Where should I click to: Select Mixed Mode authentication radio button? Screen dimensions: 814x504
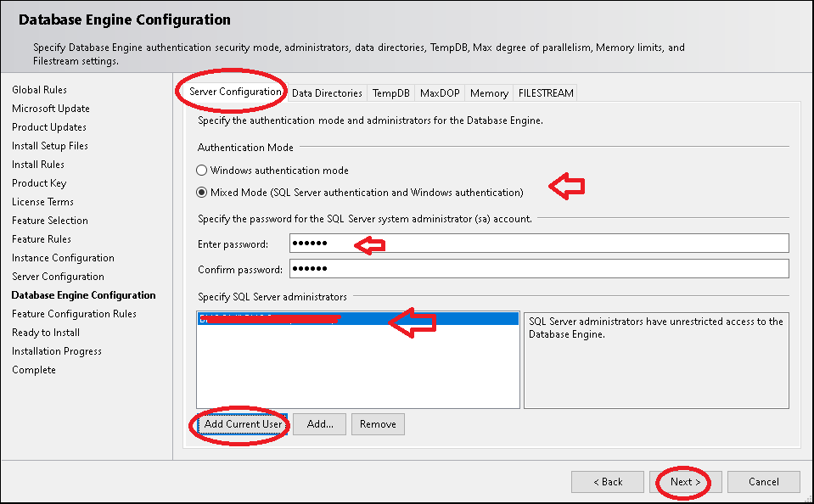click(x=201, y=193)
